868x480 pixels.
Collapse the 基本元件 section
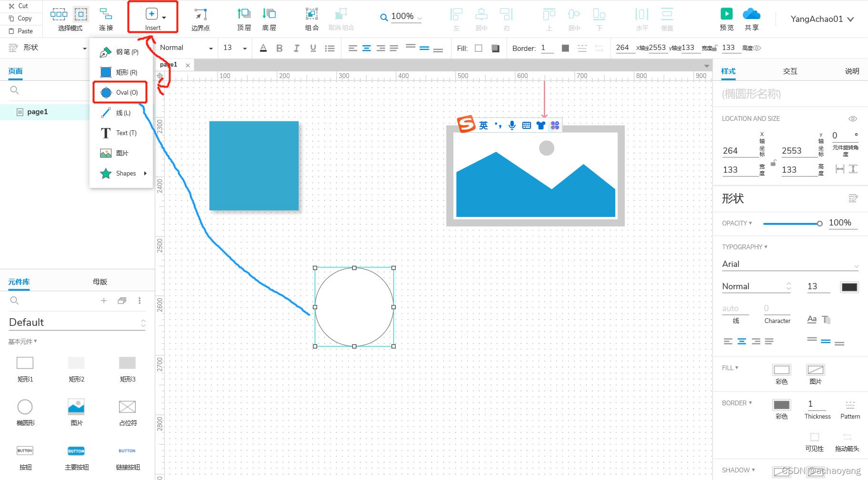click(22, 342)
